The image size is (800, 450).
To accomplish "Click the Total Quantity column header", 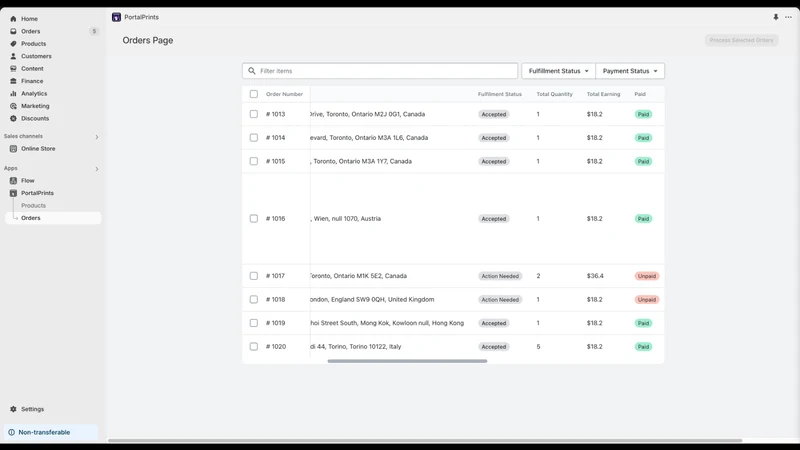I will click(x=555, y=94).
